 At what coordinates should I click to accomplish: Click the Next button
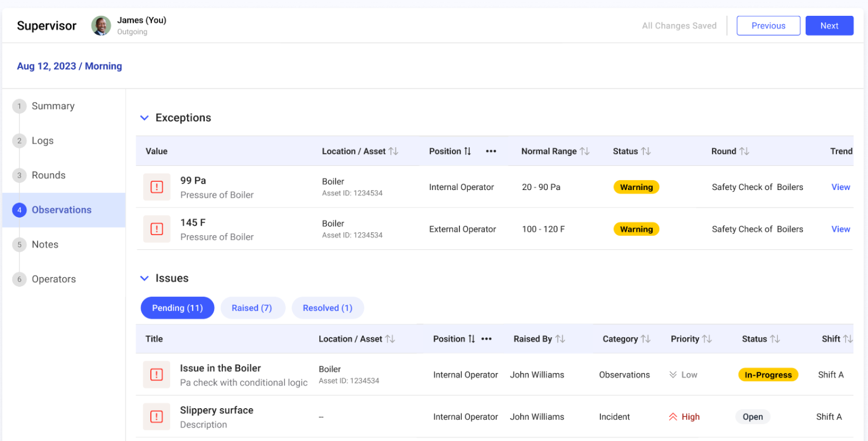click(x=829, y=26)
